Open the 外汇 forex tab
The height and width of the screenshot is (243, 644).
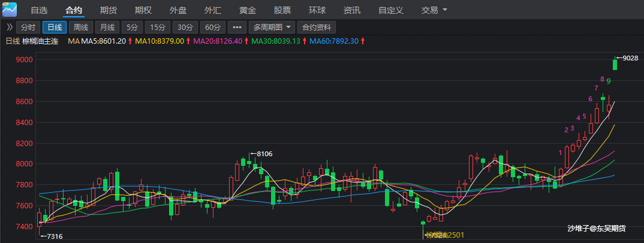[213, 10]
